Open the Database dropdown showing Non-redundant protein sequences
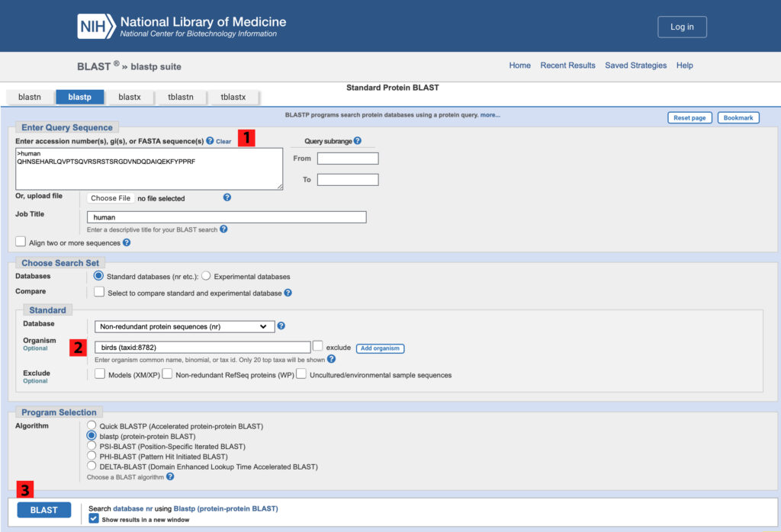781x532 pixels. pos(185,326)
